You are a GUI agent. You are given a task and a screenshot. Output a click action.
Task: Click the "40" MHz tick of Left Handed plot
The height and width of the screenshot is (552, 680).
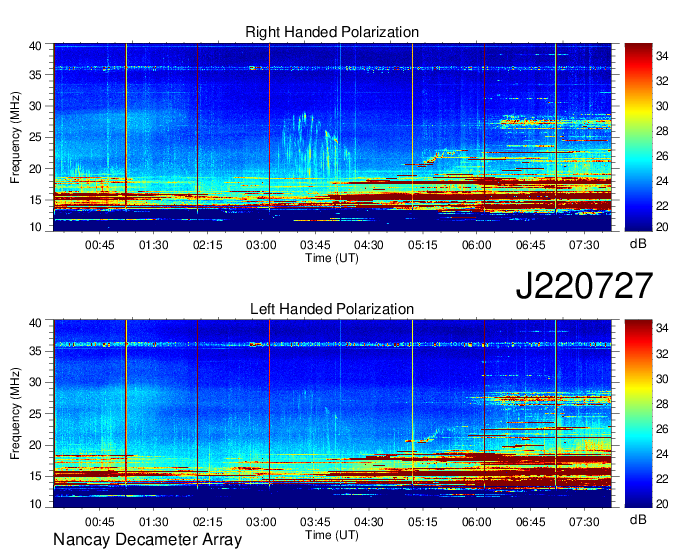tap(35, 323)
